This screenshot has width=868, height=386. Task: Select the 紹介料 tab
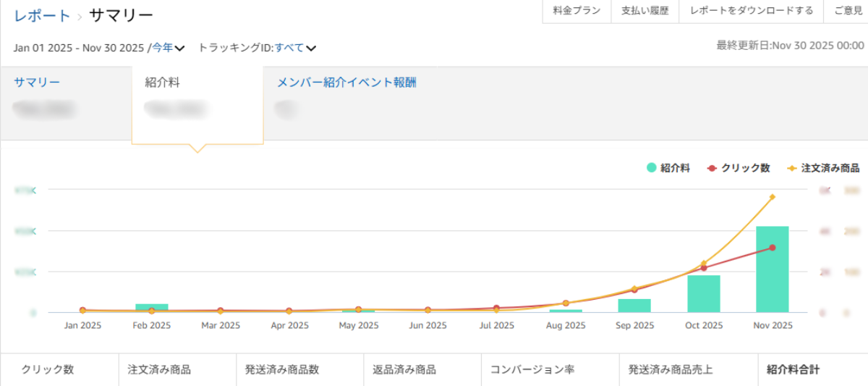(x=162, y=83)
